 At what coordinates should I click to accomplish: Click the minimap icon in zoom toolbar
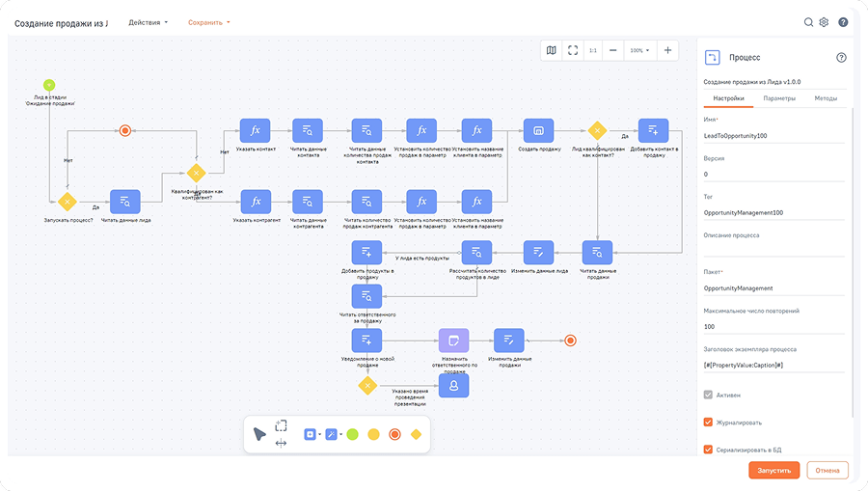tap(551, 50)
